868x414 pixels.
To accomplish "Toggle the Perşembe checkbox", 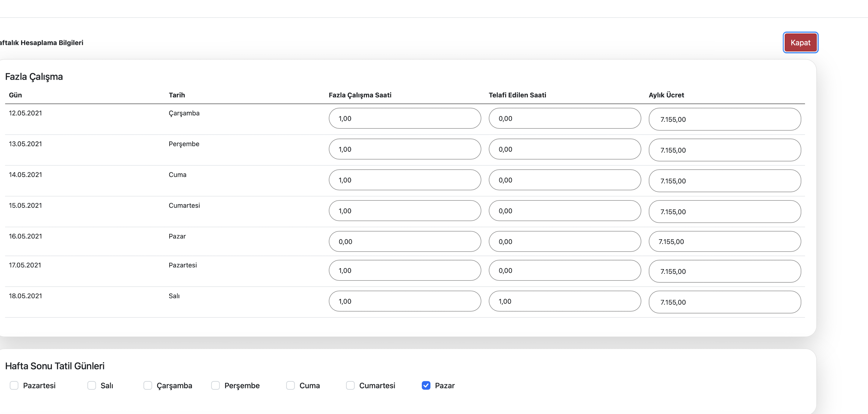I will 215,385.
